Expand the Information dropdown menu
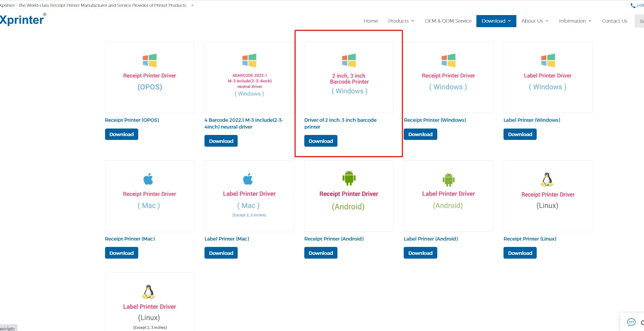Image resolution: width=644 pixels, height=331 pixels. (x=575, y=21)
